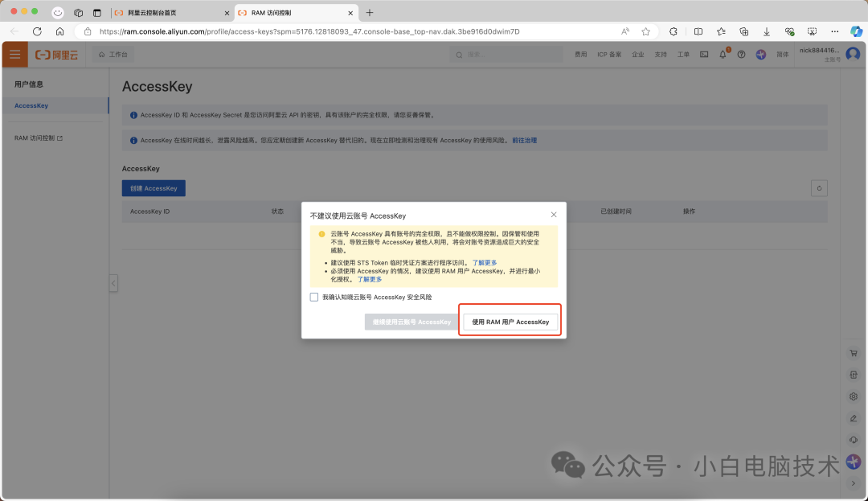The height and width of the screenshot is (501, 868).
Task: Open Read Aloud in address bar
Action: click(x=625, y=31)
